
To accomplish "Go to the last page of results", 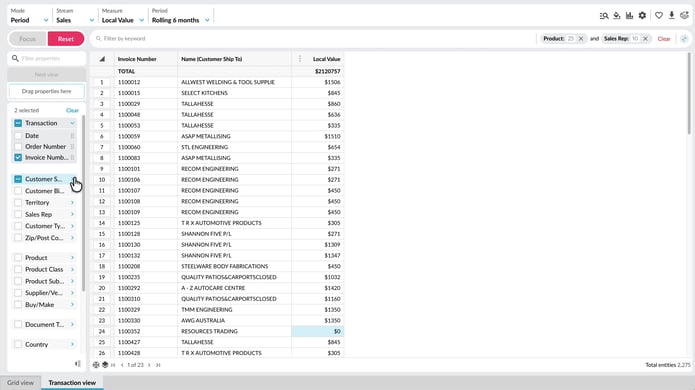I will [158, 365].
